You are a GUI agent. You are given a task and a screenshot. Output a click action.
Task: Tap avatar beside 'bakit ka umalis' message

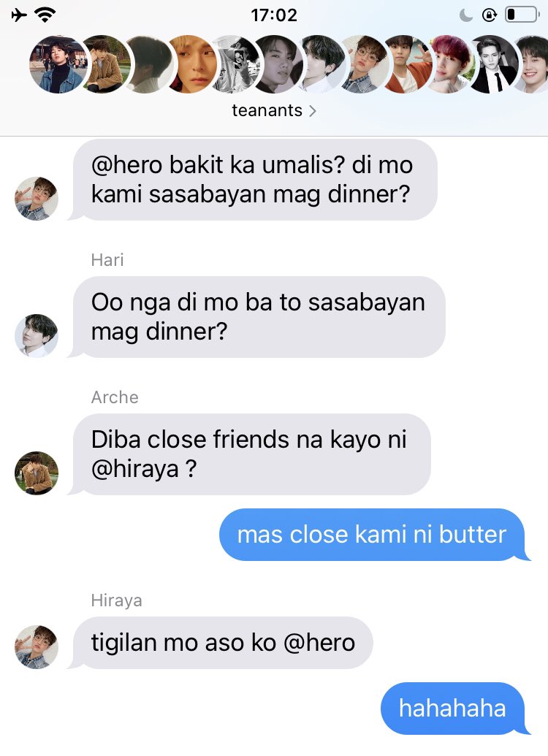tap(37, 198)
